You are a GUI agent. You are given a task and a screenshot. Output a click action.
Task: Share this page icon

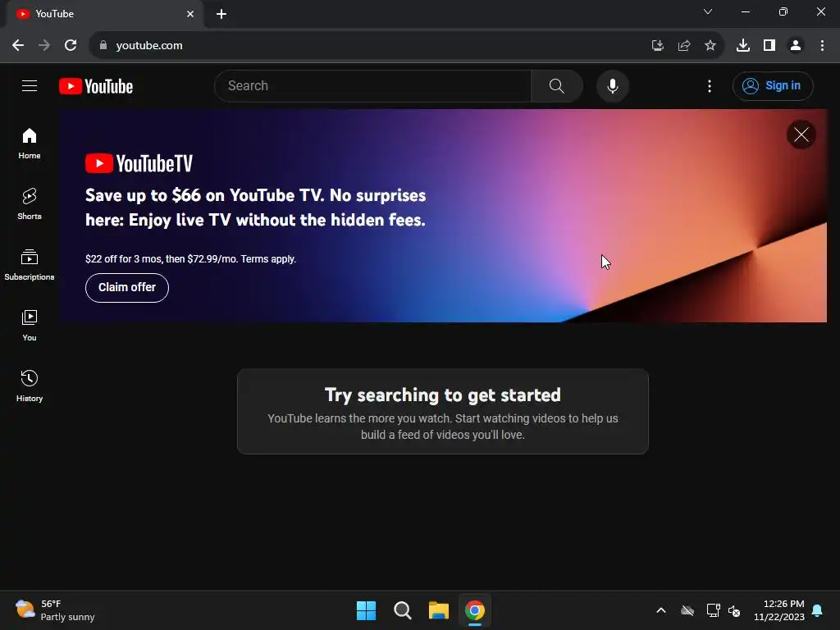tap(683, 46)
